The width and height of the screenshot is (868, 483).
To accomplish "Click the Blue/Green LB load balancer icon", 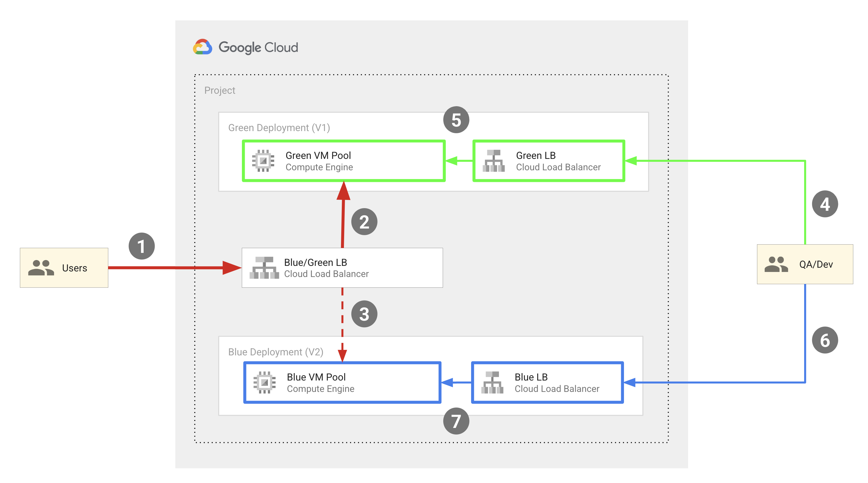I will [264, 268].
